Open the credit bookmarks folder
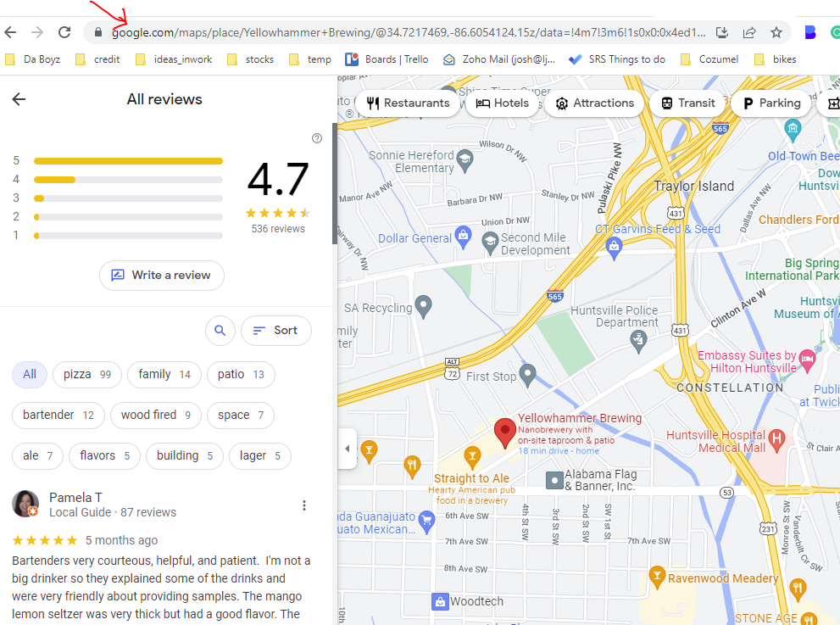The width and height of the screenshot is (840, 625). click(97, 59)
